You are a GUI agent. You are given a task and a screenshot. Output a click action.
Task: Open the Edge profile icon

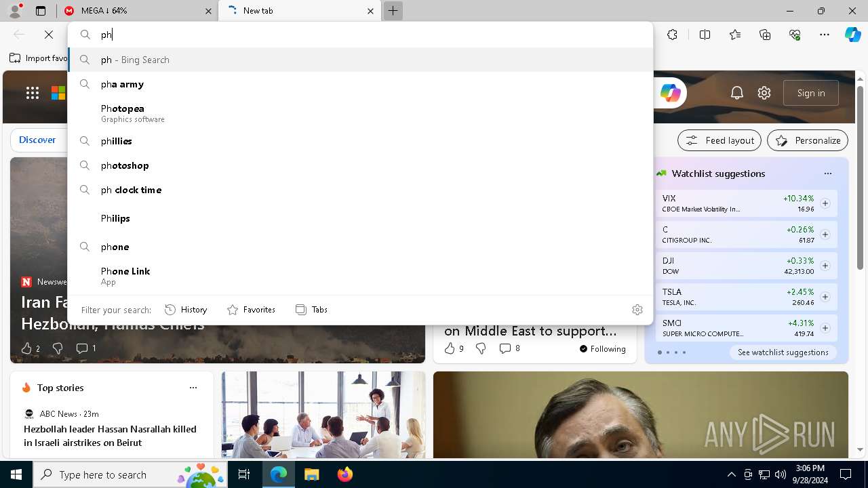coord(15,11)
